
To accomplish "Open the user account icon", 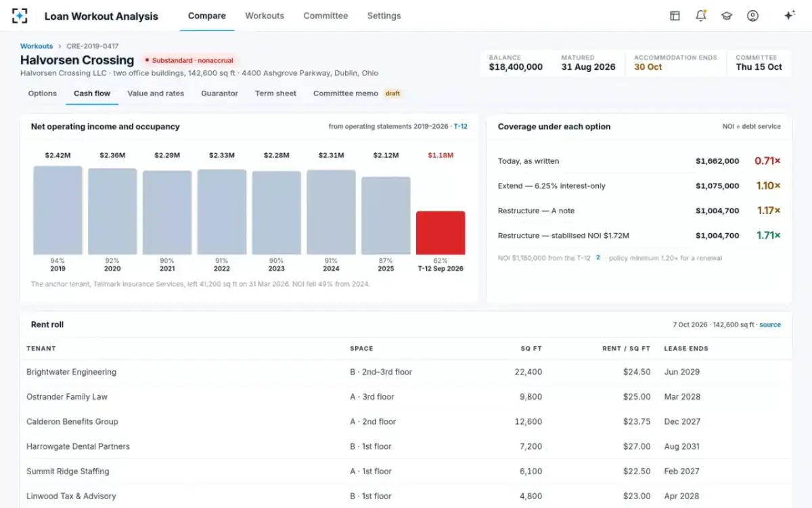I will [752, 16].
